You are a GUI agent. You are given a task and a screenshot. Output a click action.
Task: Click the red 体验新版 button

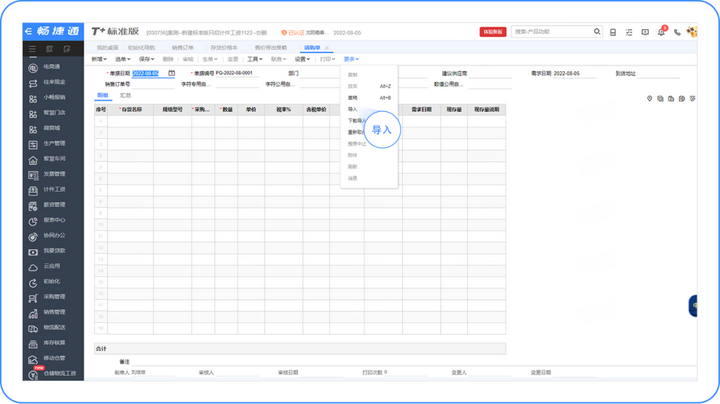pyautogui.click(x=493, y=32)
